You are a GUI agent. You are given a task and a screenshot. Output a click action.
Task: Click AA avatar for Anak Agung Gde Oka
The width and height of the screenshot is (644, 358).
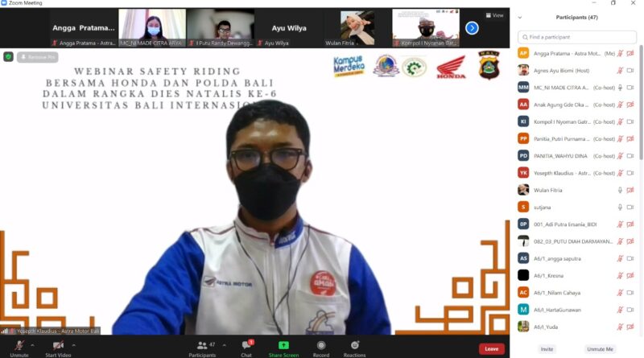[x=523, y=105]
